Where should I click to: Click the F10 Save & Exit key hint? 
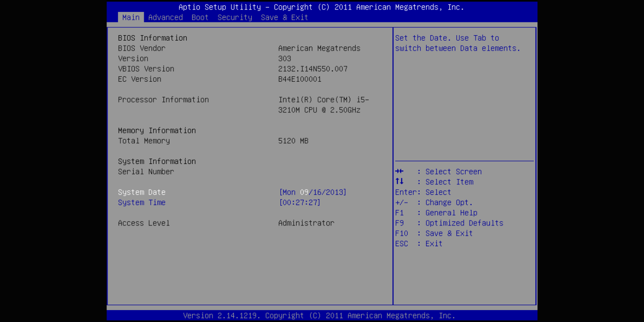[x=433, y=233]
